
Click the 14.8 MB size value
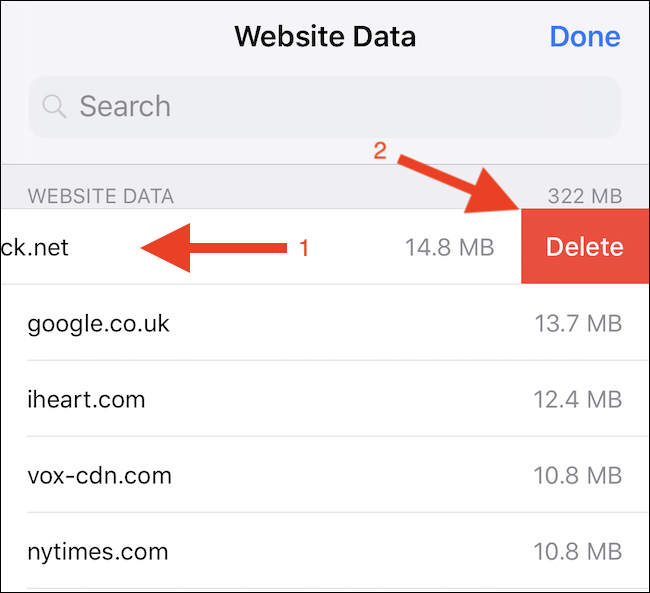449,247
